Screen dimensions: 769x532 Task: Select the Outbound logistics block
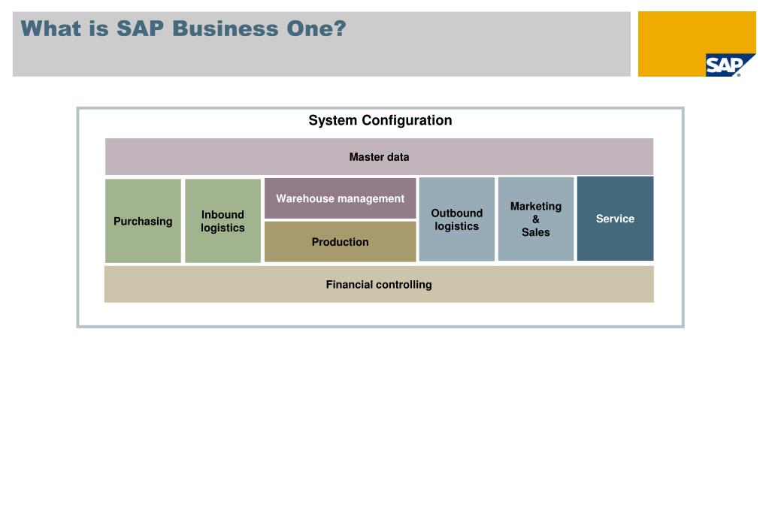pos(456,219)
